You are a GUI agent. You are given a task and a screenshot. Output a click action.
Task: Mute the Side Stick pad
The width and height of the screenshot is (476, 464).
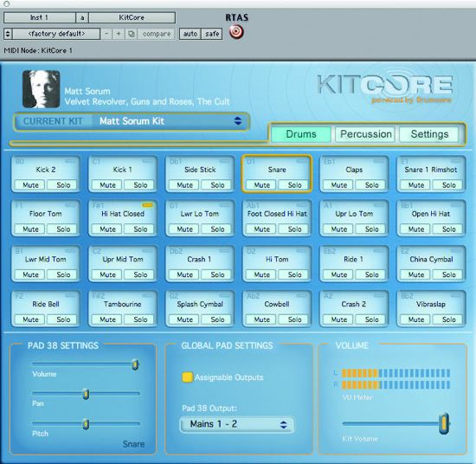click(x=185, y=185)
